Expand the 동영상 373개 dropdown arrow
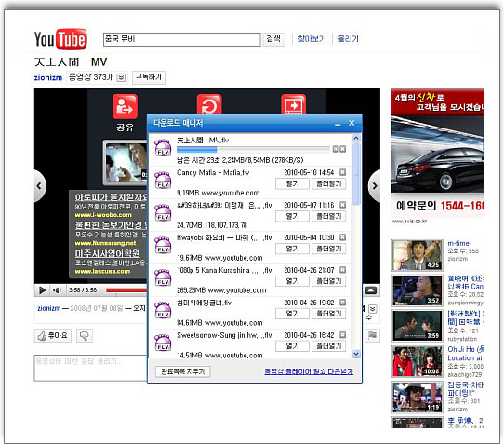The image size is (504, 444). (x=121, y=77)
